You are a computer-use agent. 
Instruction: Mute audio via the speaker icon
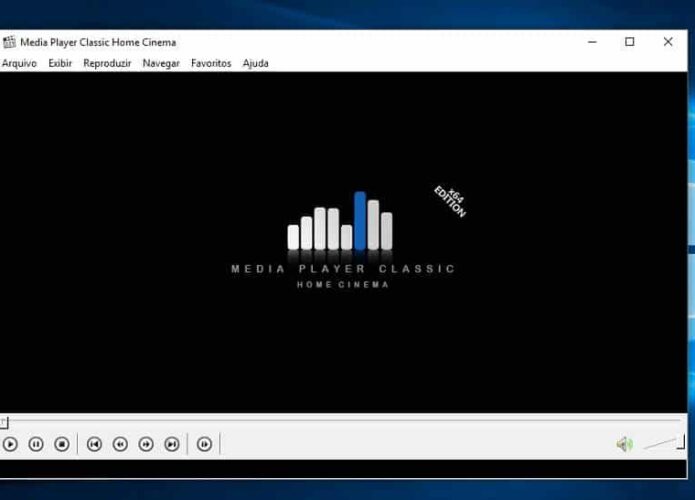tap(625, 444)
